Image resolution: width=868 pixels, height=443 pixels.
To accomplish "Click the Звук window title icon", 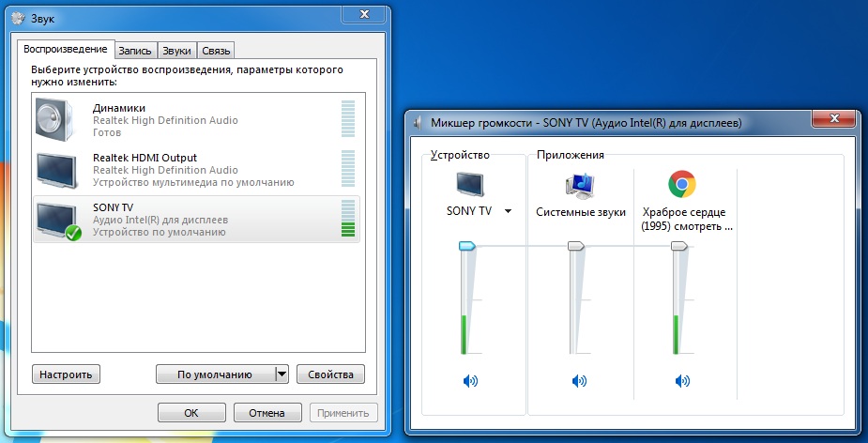I will (18, 18).
